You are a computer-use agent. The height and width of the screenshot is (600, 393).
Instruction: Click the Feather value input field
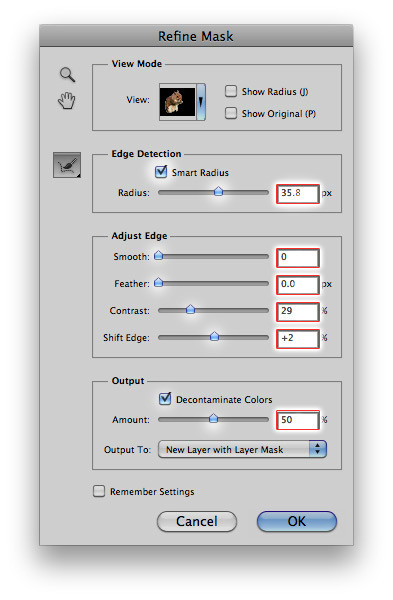[x=298, y=285]
